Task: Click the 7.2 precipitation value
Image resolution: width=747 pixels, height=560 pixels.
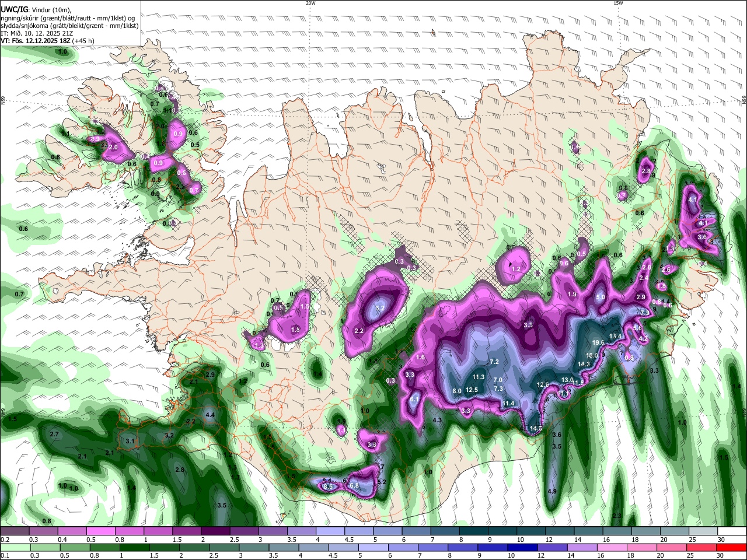Action: [x=494, y=362]
